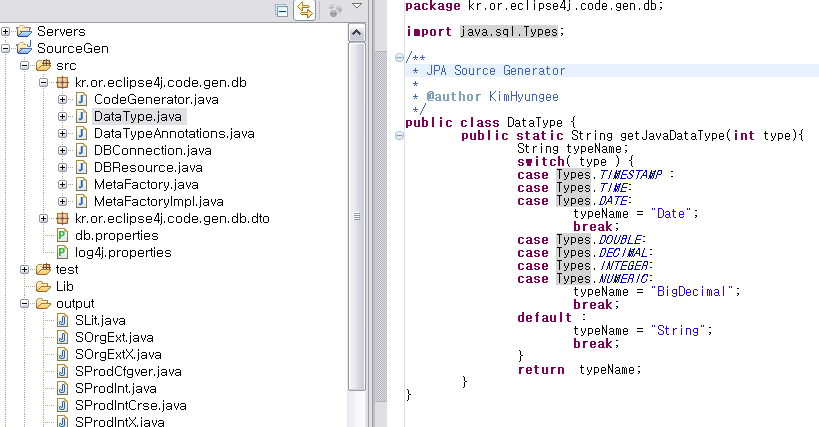Select DataTypeAnnotations.java in the tree
This screenshot has height=427, width=819.
coord(174,134)
